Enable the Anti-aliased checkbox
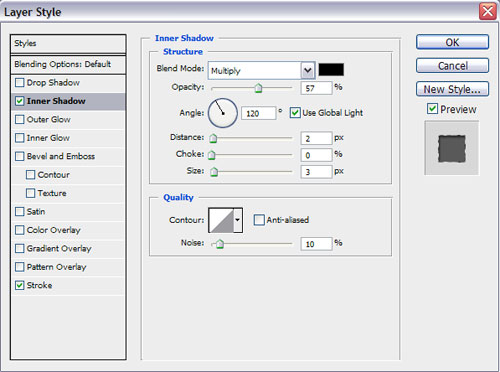 [259, 220]
